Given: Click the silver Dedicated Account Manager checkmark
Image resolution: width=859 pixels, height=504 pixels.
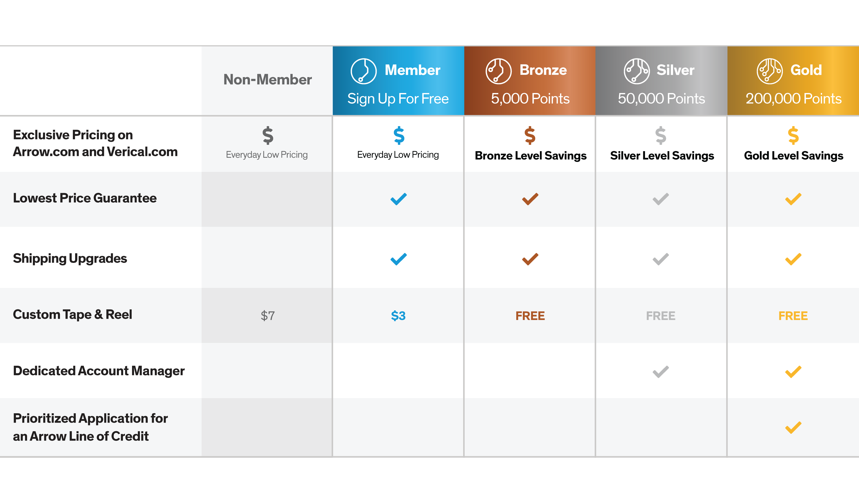Looking at the screenshot, I should (x=661, y=372).
